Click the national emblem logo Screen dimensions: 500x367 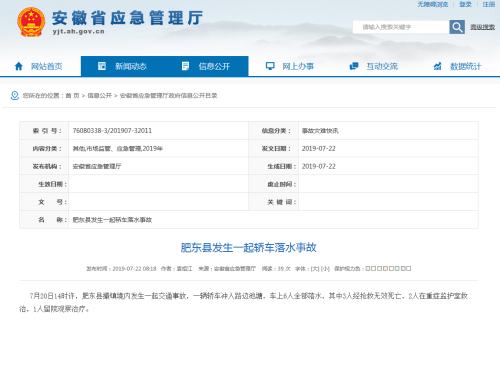31,22
